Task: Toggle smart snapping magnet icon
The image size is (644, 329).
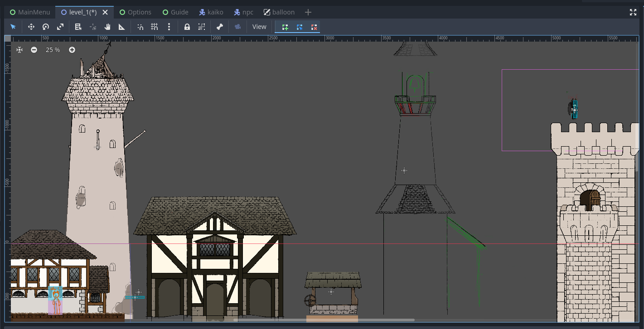Action: pos(140,27)
